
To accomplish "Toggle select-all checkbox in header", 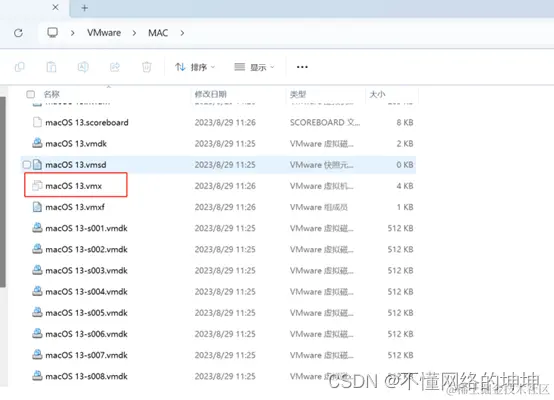I will [31, 94].
